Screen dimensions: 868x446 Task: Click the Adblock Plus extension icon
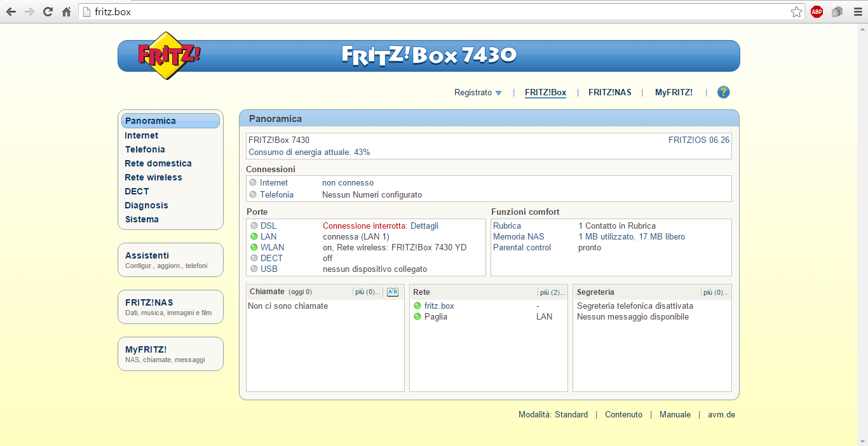(x=817, y=11)
